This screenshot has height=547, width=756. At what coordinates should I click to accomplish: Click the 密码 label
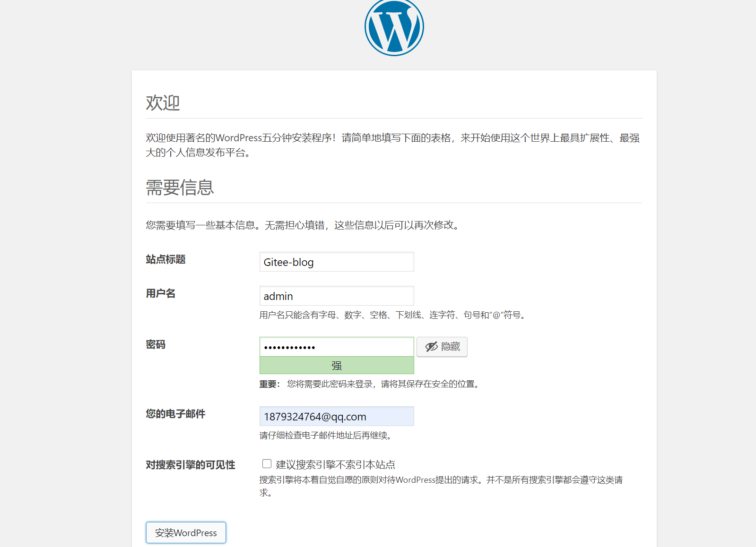[156, 344]
